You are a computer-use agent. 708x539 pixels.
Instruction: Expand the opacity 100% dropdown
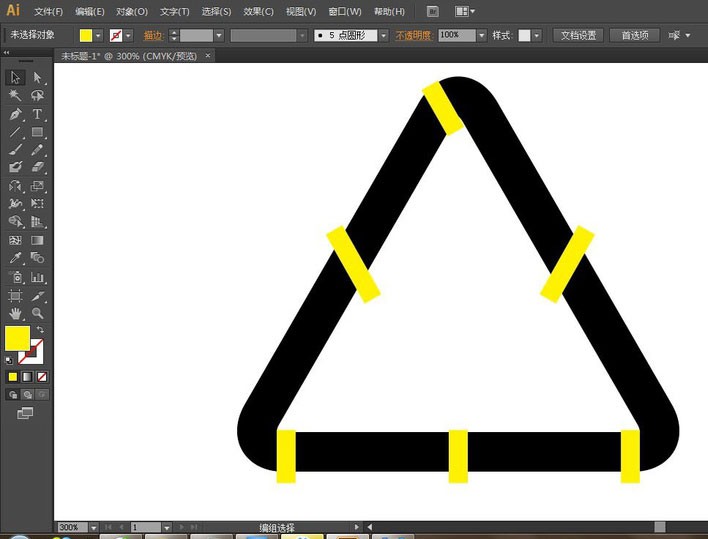(481, 35)
